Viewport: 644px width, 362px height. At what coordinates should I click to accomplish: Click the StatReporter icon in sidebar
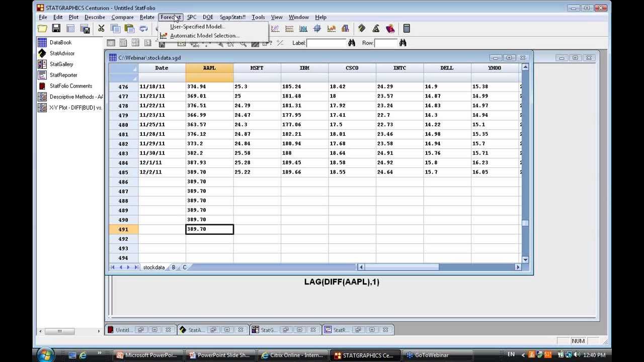[42, 75]
